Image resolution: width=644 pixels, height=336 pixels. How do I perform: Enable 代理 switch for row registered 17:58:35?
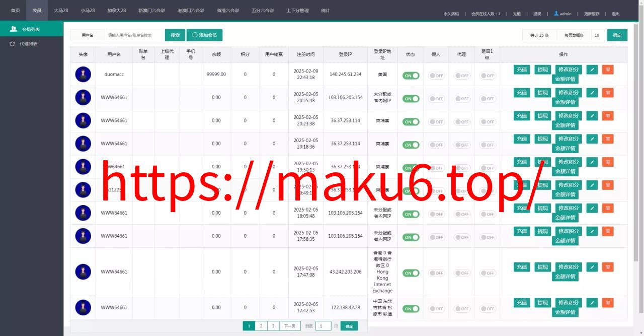(462, 237)
